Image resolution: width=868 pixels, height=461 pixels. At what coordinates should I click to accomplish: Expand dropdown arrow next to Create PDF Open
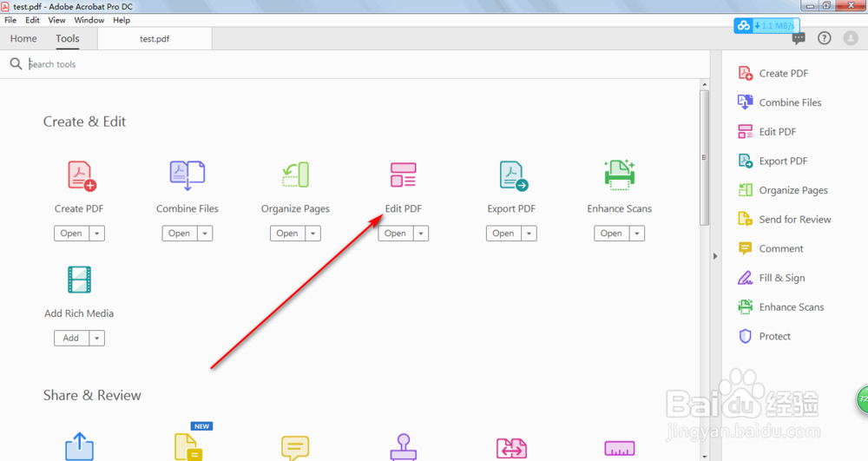pyautogui.click(x=97, y=234)
